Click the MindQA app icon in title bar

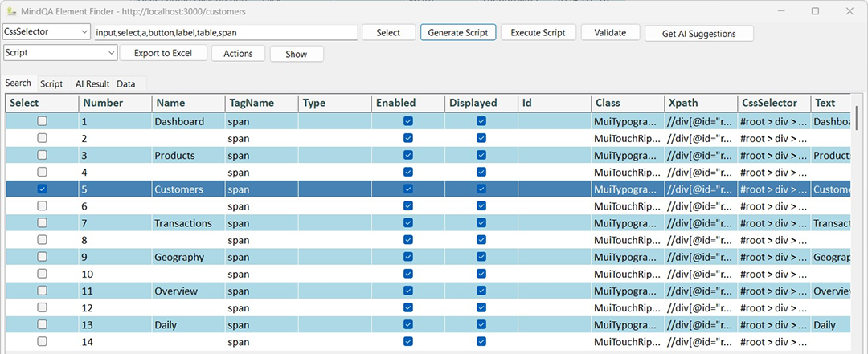click(x=11, y=12)
